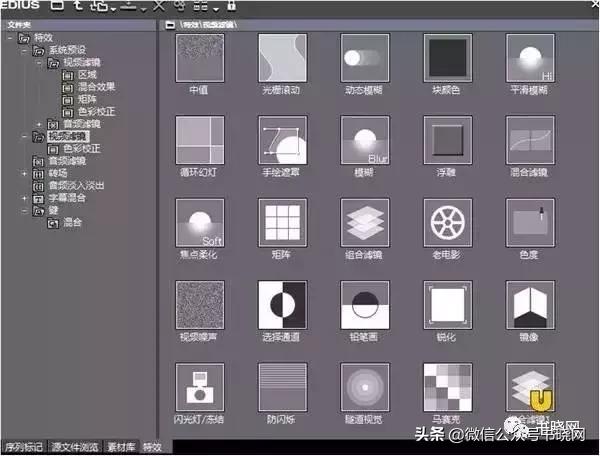Click the delete X icon in the toolbar

(x=158, y=7)
